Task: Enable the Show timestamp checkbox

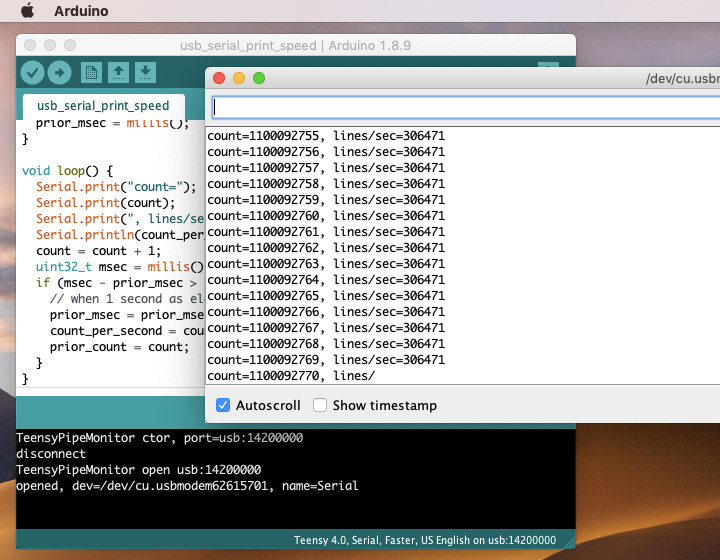Action: (x=320, y=405)
